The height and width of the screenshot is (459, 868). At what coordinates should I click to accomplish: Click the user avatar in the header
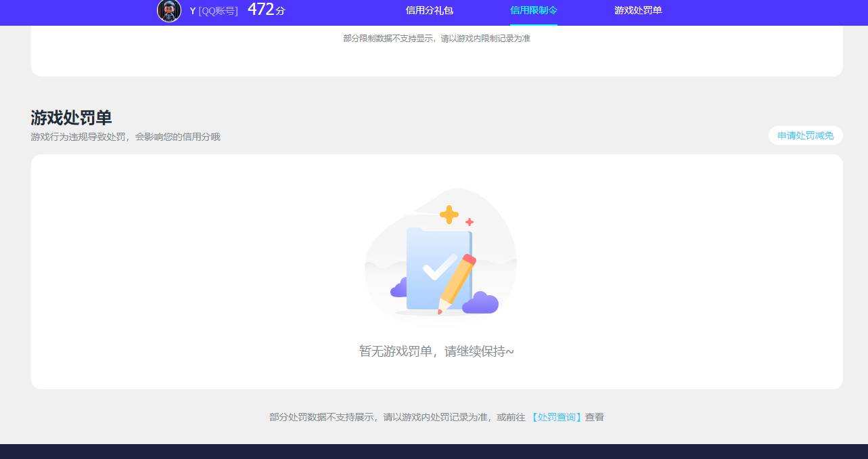pyautogui.click(x=169, y=11)
